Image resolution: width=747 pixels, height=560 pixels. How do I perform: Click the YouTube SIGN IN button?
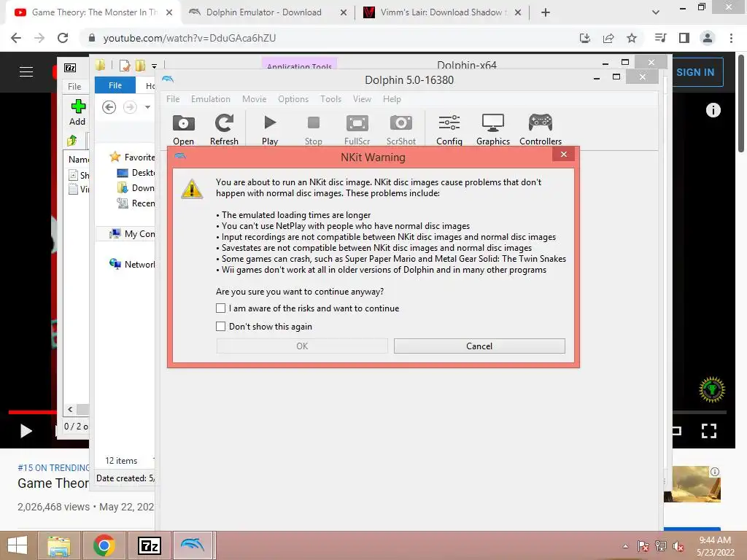695,72
